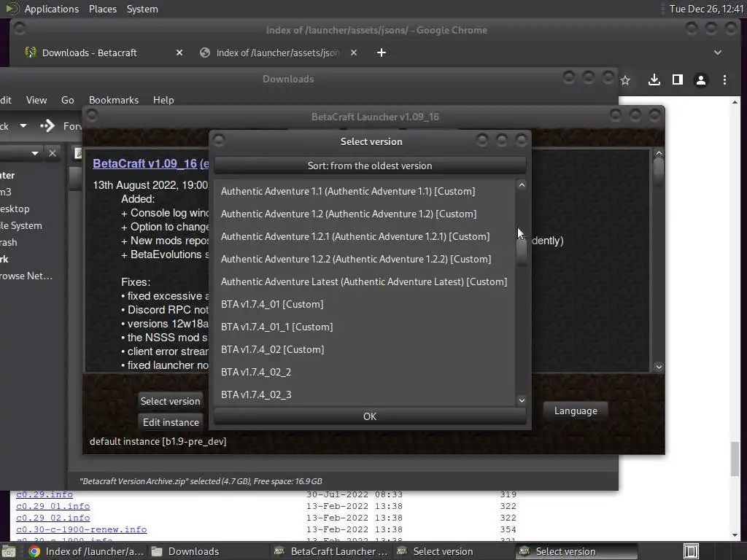Click version list scroll up arrow
This screenshot has height=560, width=747.
click(x=522, y=185)
